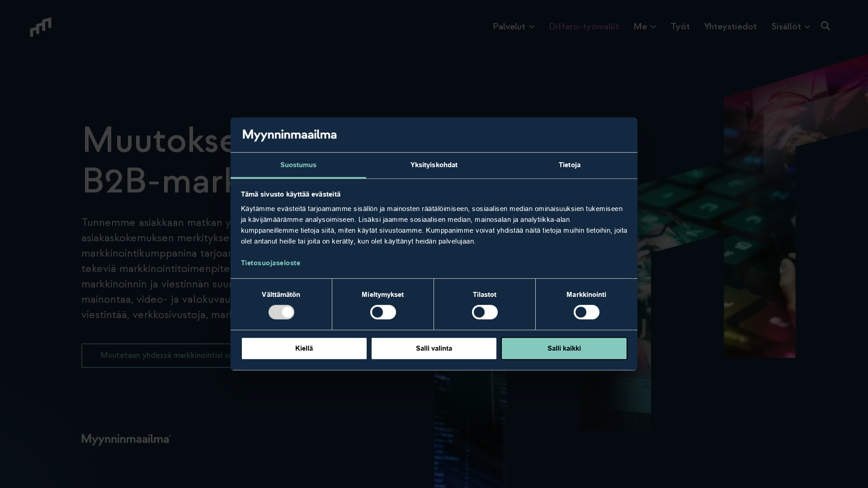Toggle the Välttämätön switch
Screen dimensions: 868x488
(281, 312)
